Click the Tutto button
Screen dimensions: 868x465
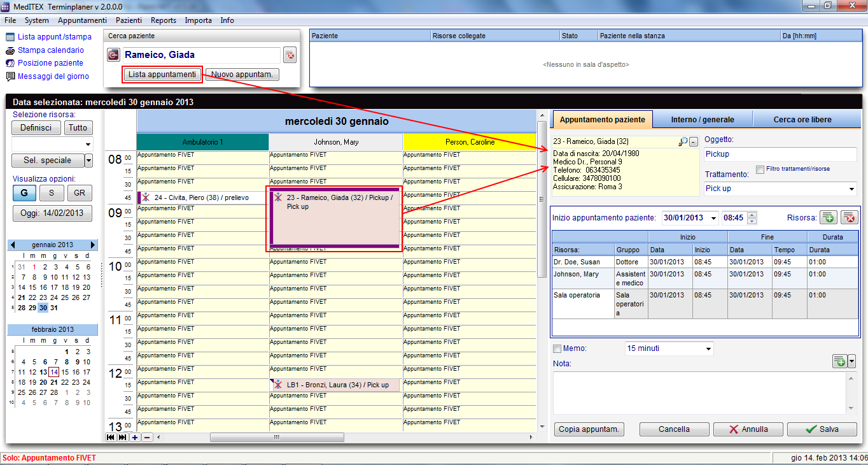coord(78,127)
